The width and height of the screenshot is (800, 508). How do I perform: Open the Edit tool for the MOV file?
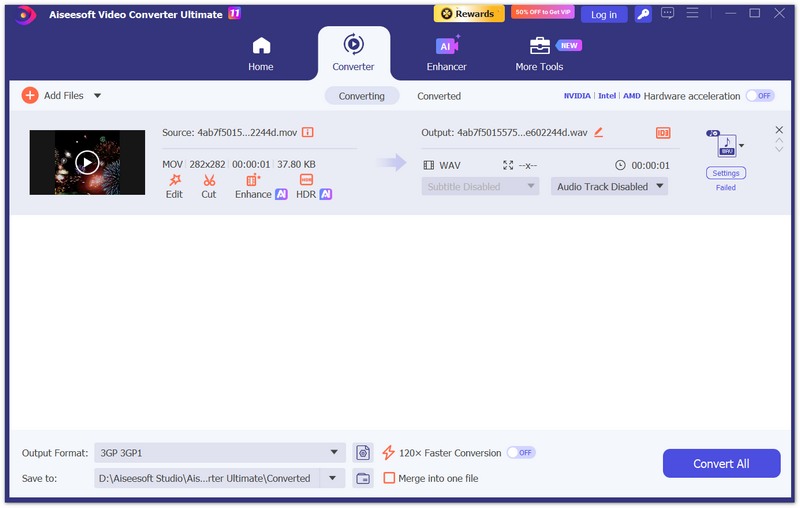pos(174,186)
